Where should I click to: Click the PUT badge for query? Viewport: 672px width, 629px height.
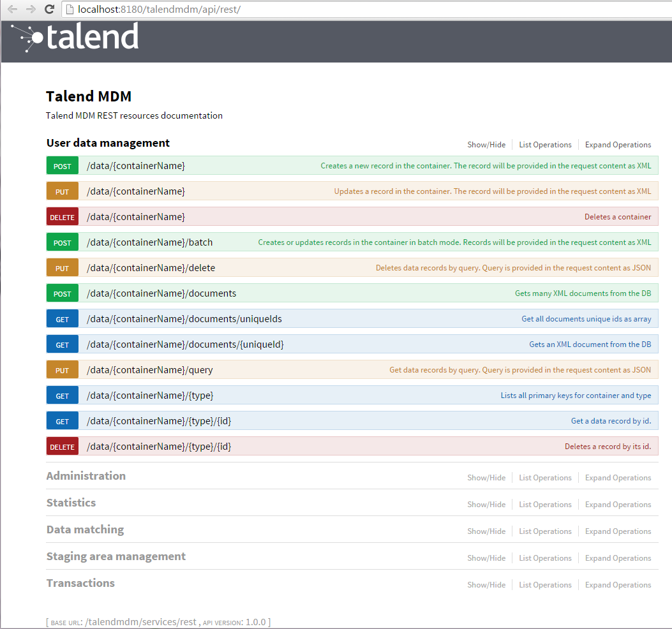63,370
